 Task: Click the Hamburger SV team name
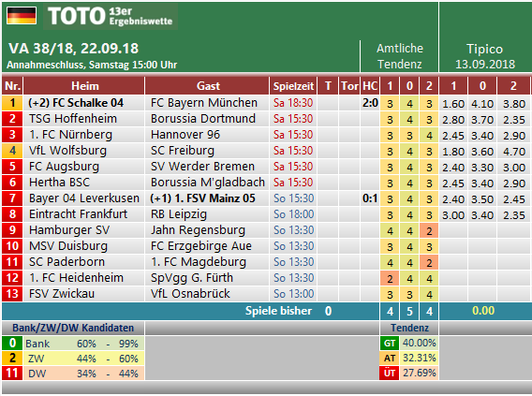(x=69, y=230)
